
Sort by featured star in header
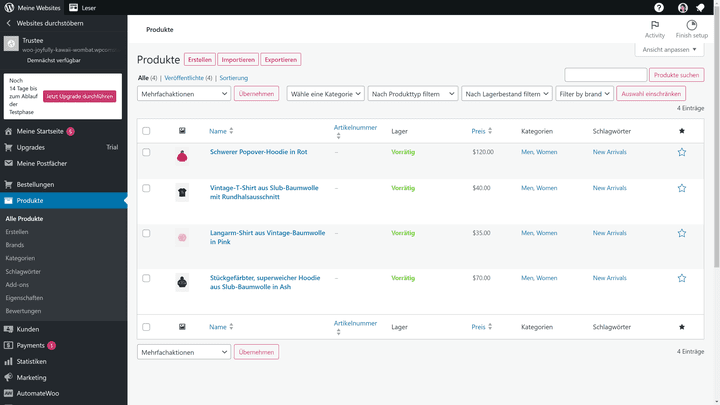click(x=682, y=131)
